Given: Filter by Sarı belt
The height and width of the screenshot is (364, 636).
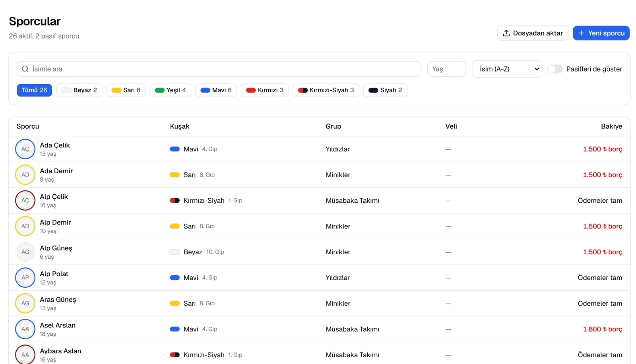Looking at the screenshot, I should click(x=126, y=90).
